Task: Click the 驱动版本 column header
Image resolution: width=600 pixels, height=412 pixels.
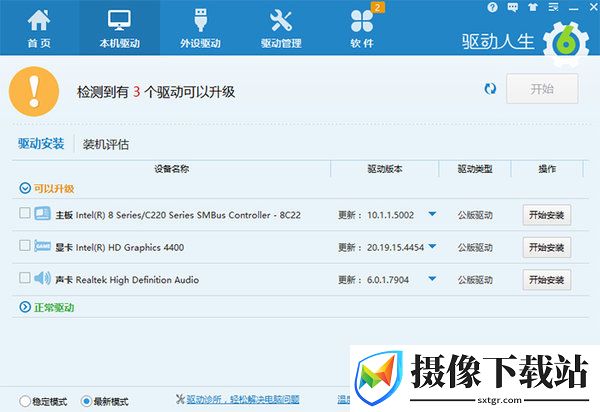Action: (385, 169)
